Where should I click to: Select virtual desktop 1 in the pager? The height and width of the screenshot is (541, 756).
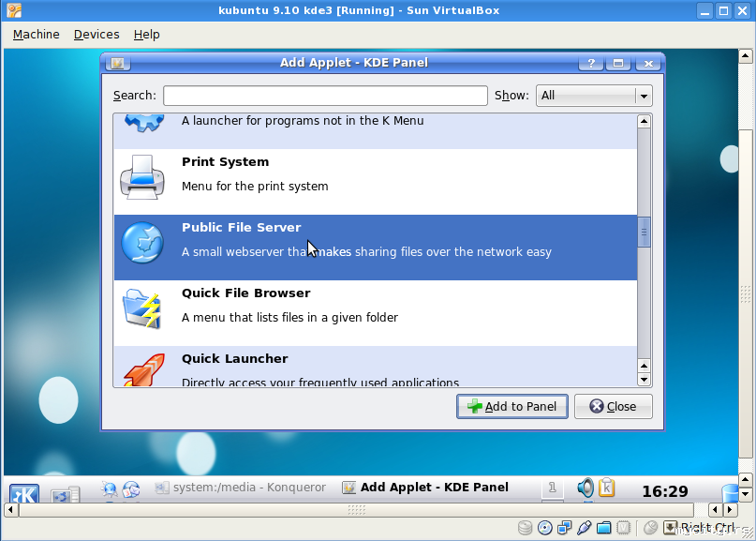(x=553, y=488)
